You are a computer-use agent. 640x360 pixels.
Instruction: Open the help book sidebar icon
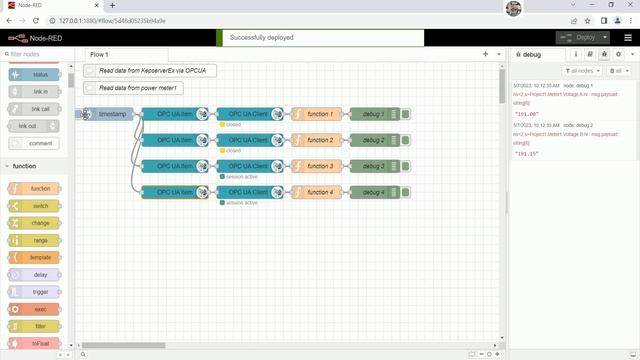pyautogui.click(x=590, y=54)
